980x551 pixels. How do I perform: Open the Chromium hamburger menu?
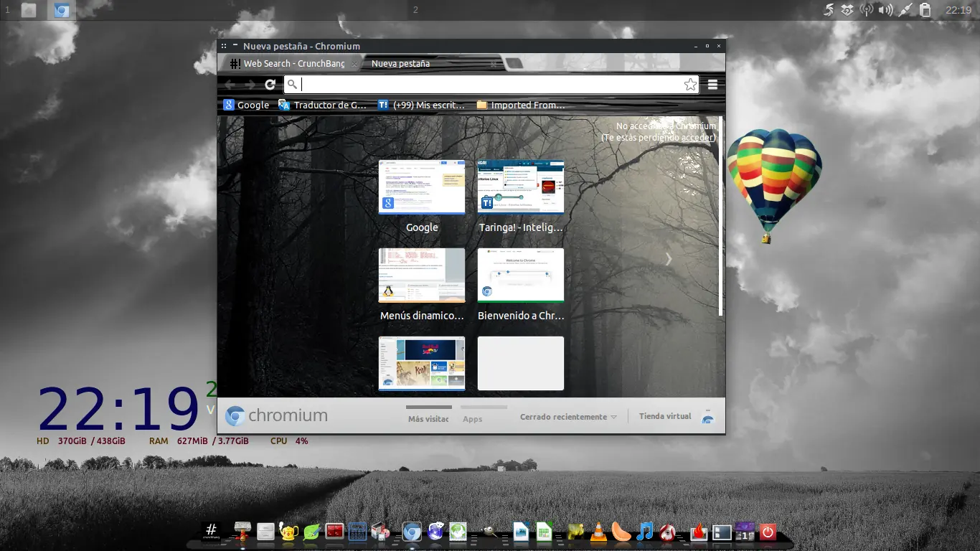click(712, 85)
